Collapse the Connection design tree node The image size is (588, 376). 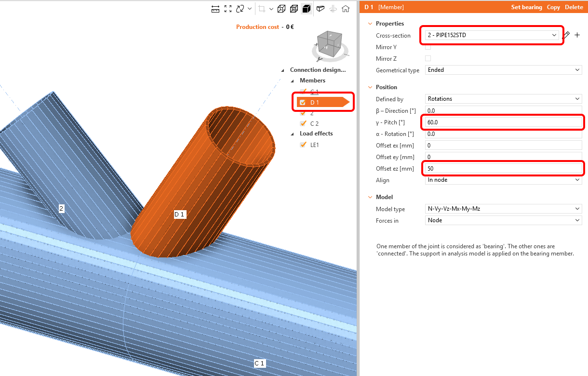[283, 70]
